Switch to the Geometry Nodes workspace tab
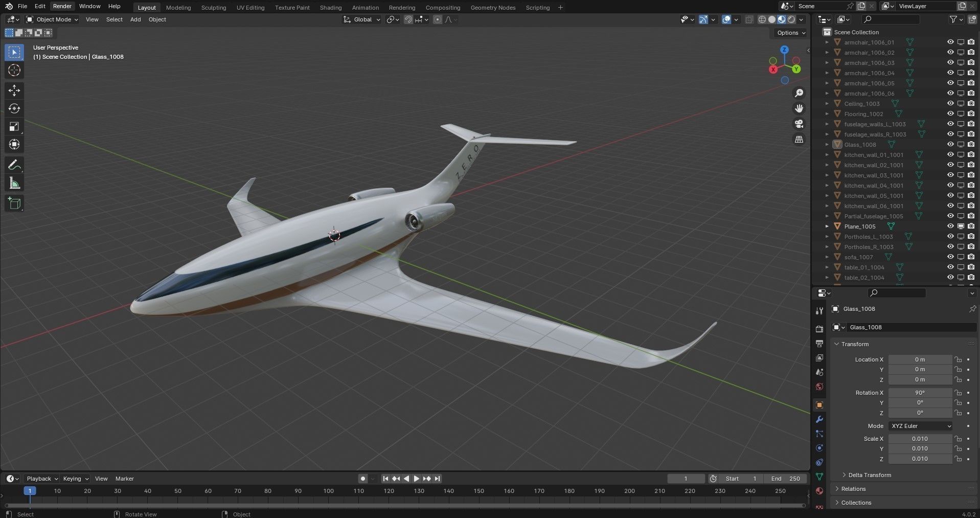This screenshot has width=980, height=518. (x=493, y=8)
